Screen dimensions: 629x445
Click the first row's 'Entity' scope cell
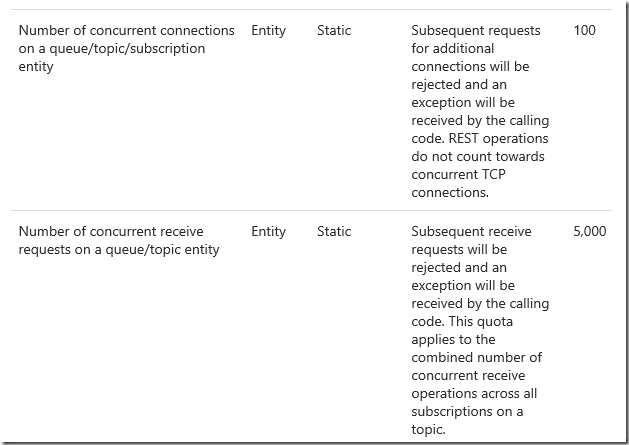pyautogui.click(x=268, y=30)
